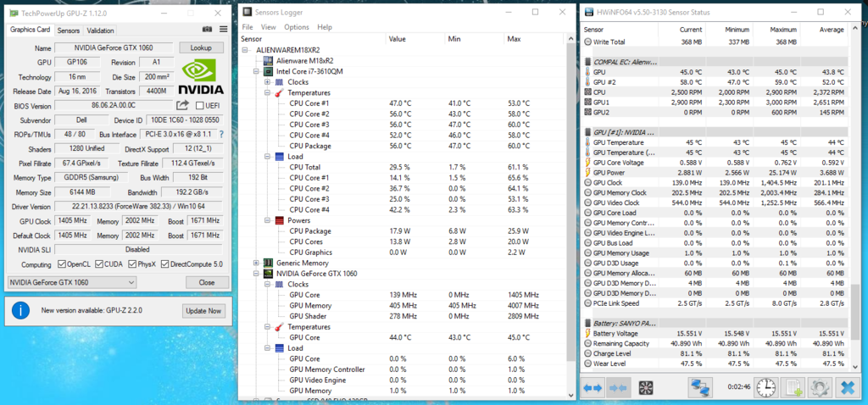
Task: Collapse the COMPAL EC sensor group header
Action: [x=715, y=62]
